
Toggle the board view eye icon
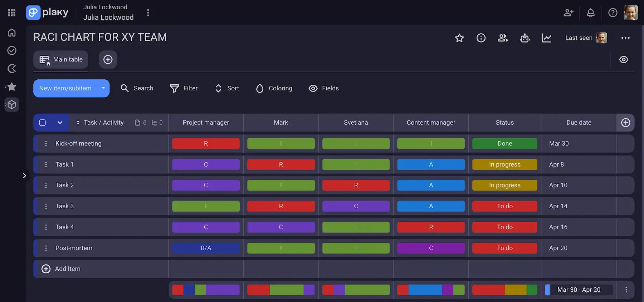coord(624,60)
